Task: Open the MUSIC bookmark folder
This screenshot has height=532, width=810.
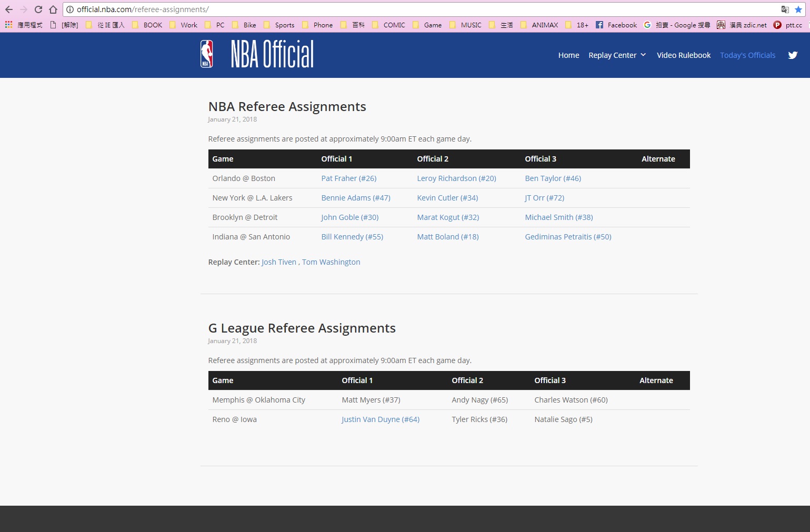Action: tap(465, 25)
